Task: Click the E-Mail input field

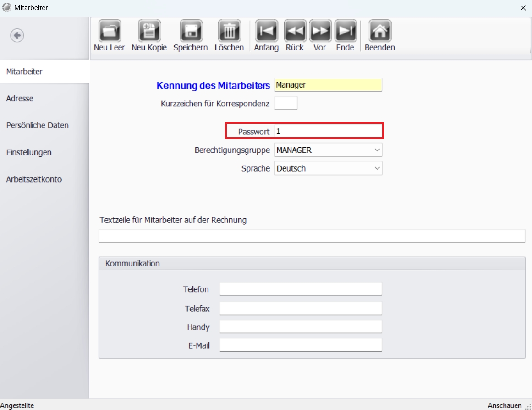Action: point(301,345)
